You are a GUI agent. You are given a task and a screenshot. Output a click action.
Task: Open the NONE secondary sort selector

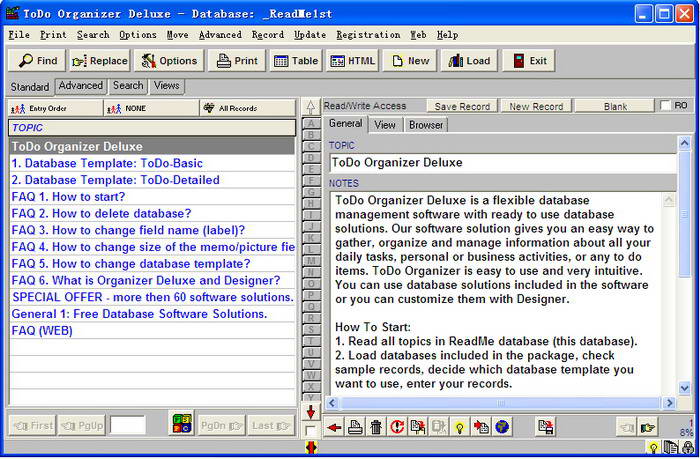pos(151,108)
